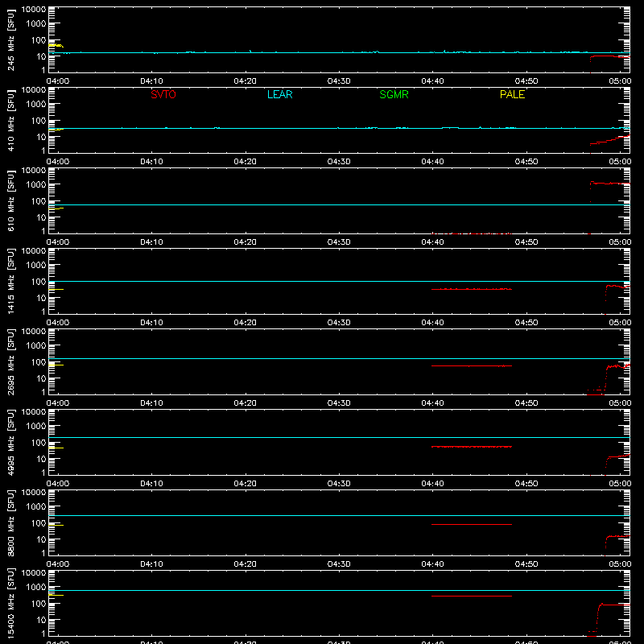Click the yellow PALE trace in 245 MHz plot
This screenshot has height=644, width=644.
[56, 45]
